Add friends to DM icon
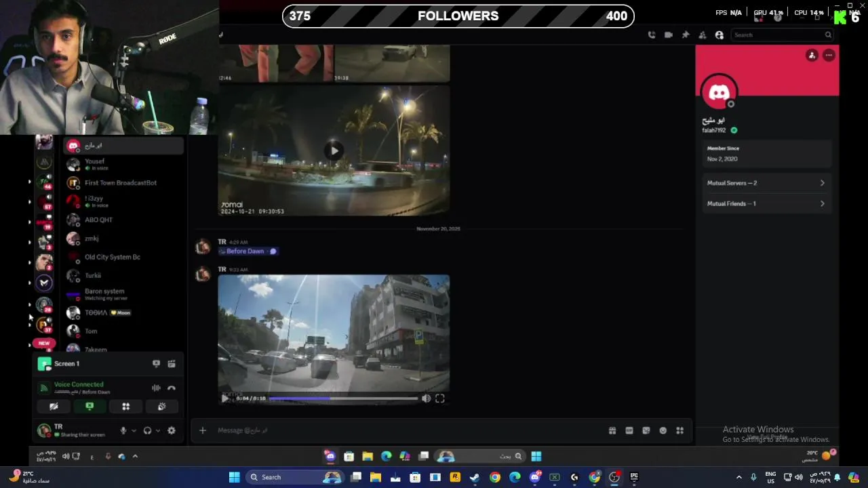This screenshot has width=868, height=488. tap(703, 35)
